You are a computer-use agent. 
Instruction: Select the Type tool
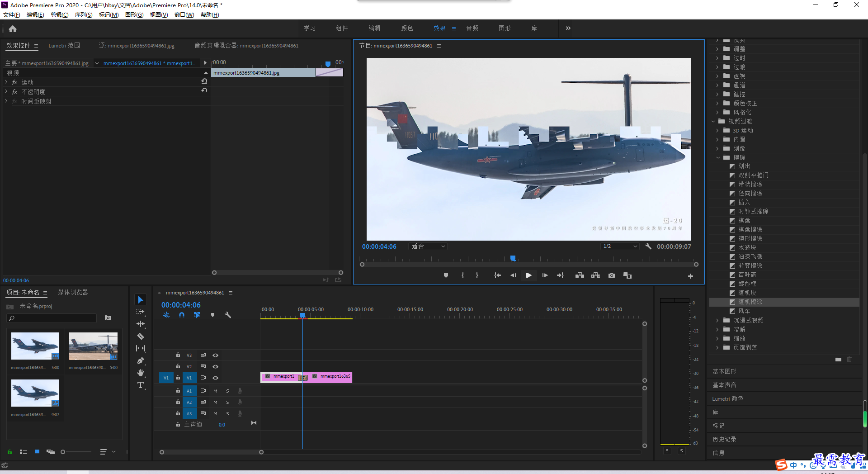(141, 385)
